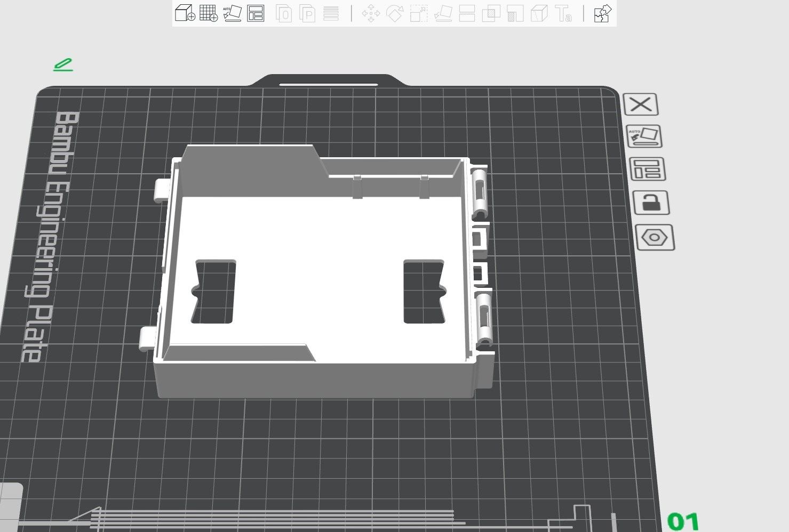Select the Rotate tool

click(395, 13)
